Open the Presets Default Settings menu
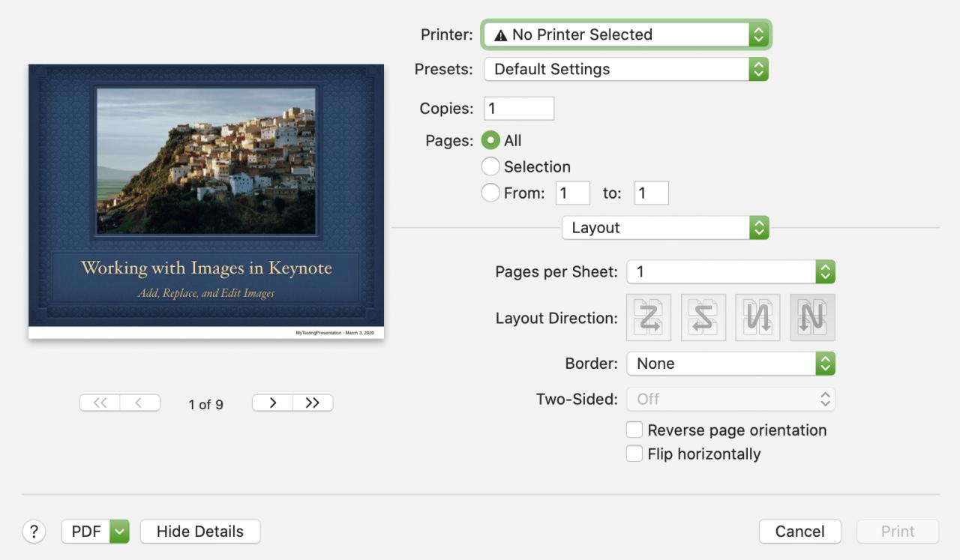Viewport: 960px width, 560px height. (626, 69)
